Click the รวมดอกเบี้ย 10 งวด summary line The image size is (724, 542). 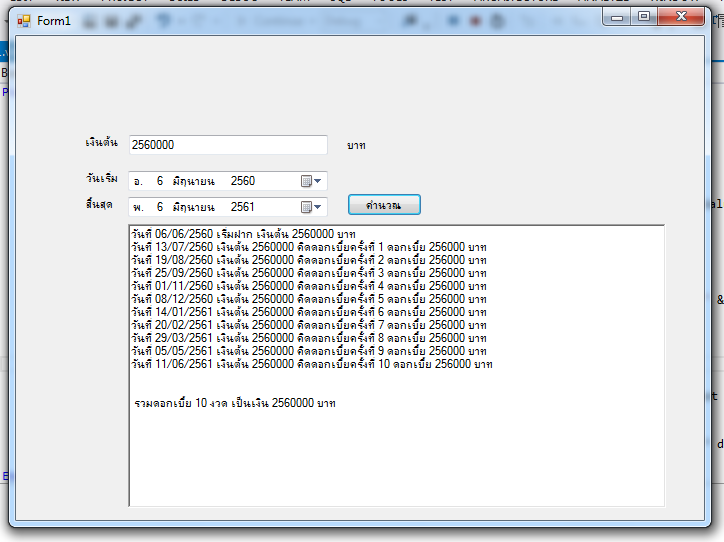click(x=235, y=403)
